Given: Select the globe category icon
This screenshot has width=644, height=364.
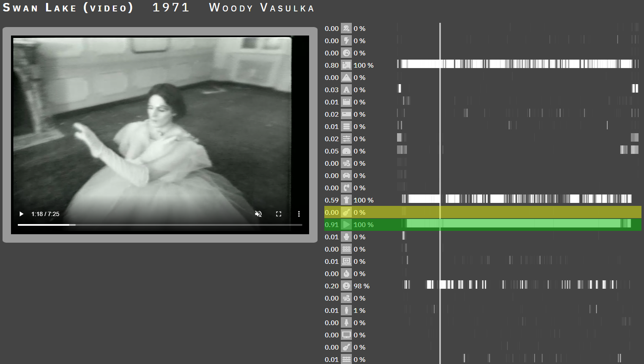Looking at the screenshot, I should [346, 53].
